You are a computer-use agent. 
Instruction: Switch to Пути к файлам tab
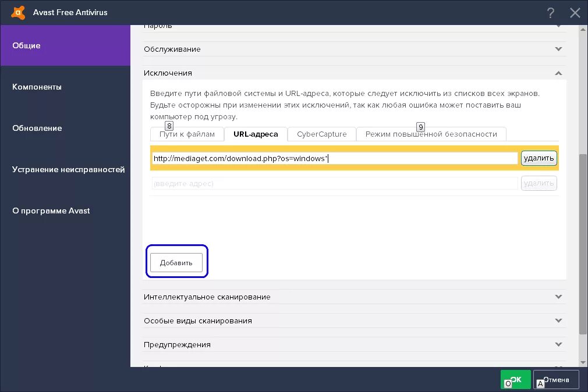point(187,134)
